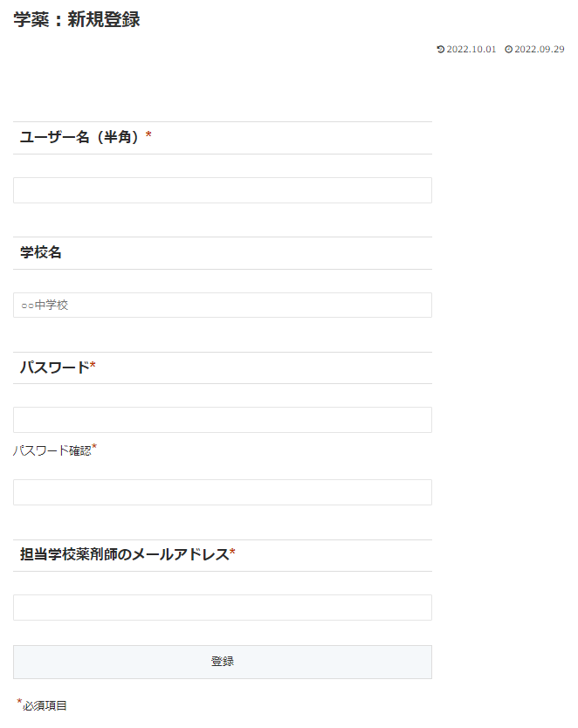Image resolution: width=578 pixels, height=728 pixels.
Task: Click the 担当学校薬剤師のメールアドレス input field
Action: [223, 608]
